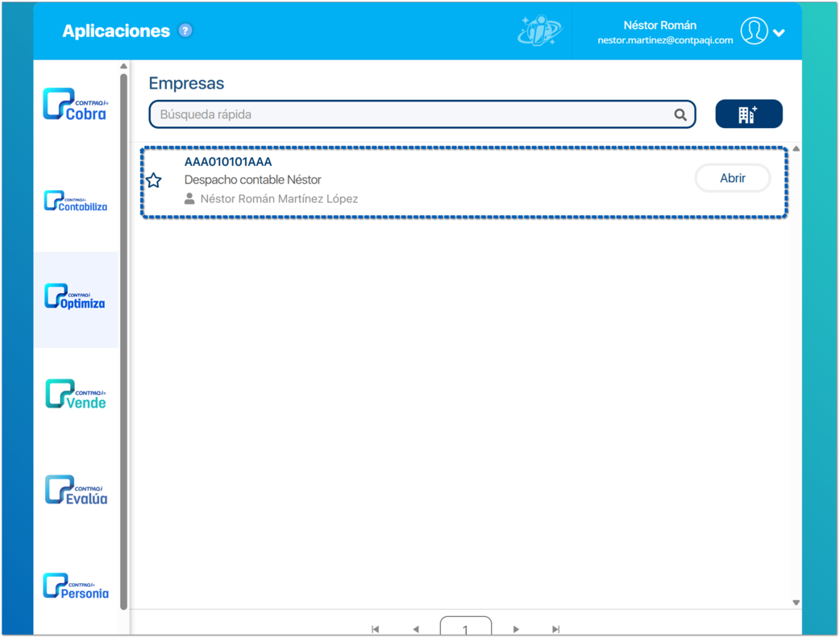Click the RFC text AAA010101AAA
This screenshot has height=638, width=840.
[228, 162]
